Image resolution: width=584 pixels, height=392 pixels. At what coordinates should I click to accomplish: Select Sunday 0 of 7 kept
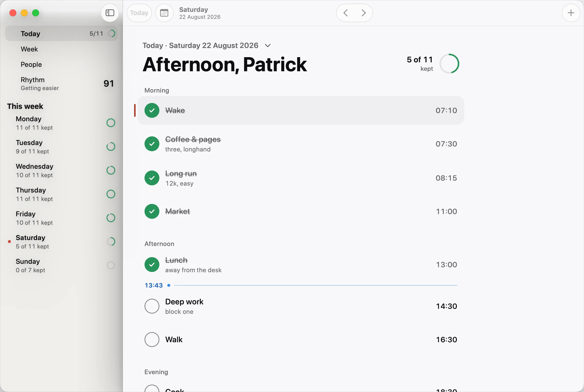point(62,266)
